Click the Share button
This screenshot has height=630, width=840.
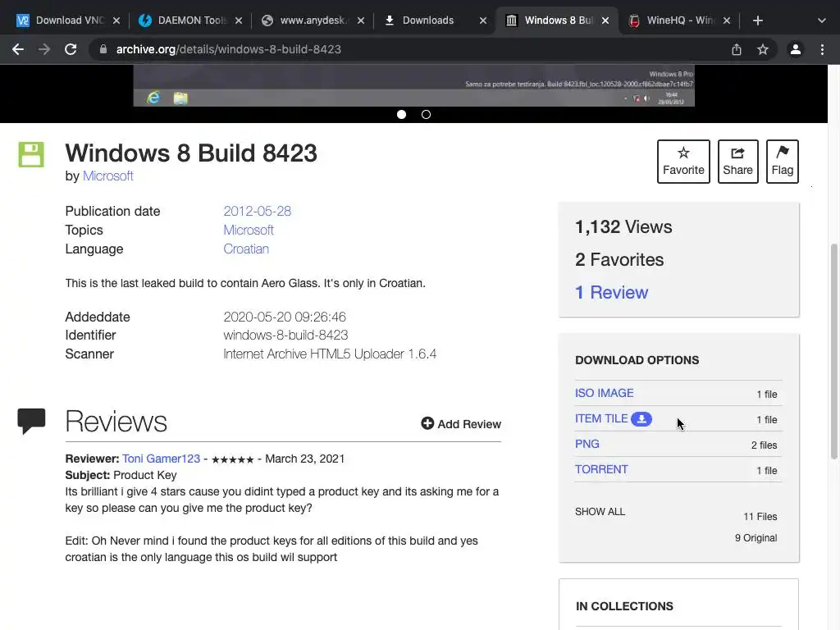pyautogui.click(x=737, y=162)
